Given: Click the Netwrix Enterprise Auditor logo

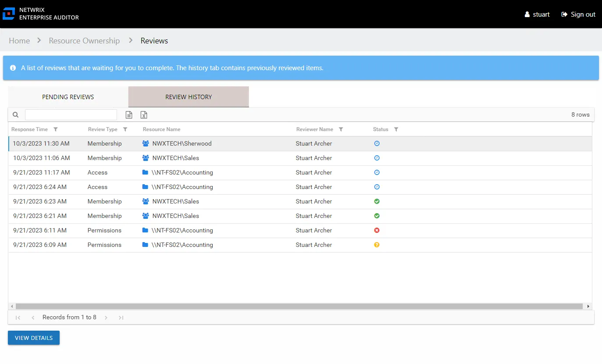Looking at the screenshot, I should pos(9,14).
